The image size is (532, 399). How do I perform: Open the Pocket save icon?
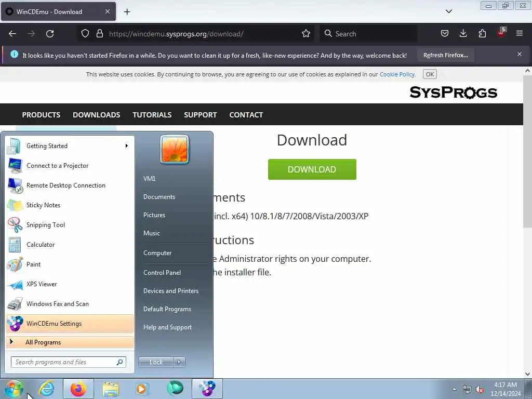coord(445,33)
